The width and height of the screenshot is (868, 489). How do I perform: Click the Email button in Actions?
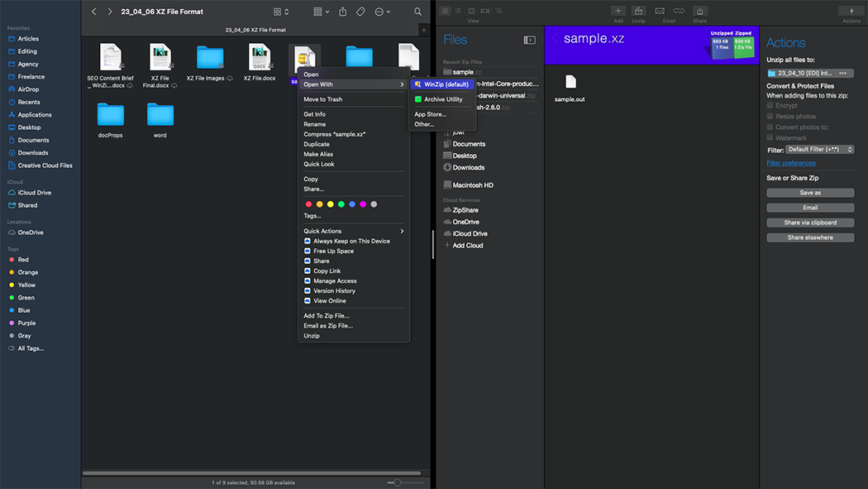(810, 208)
